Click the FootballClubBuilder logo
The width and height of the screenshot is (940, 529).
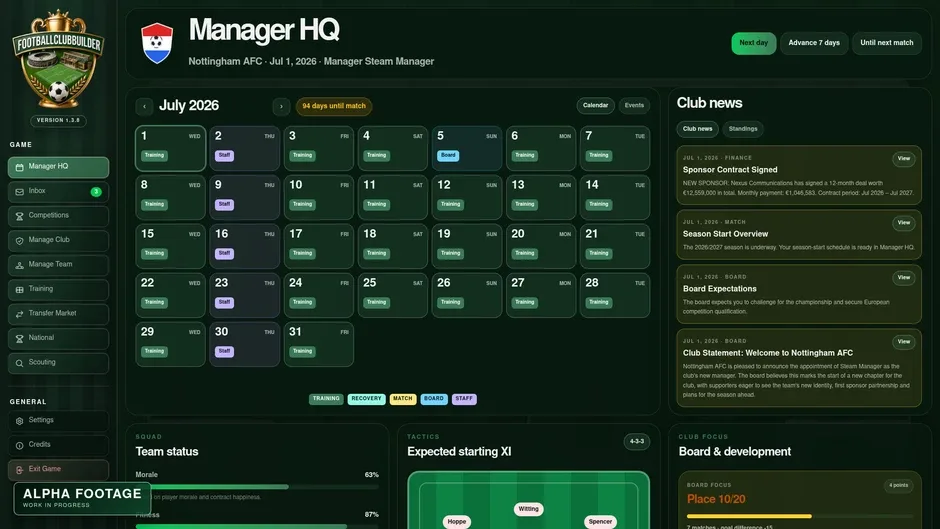tap(58, 58)
